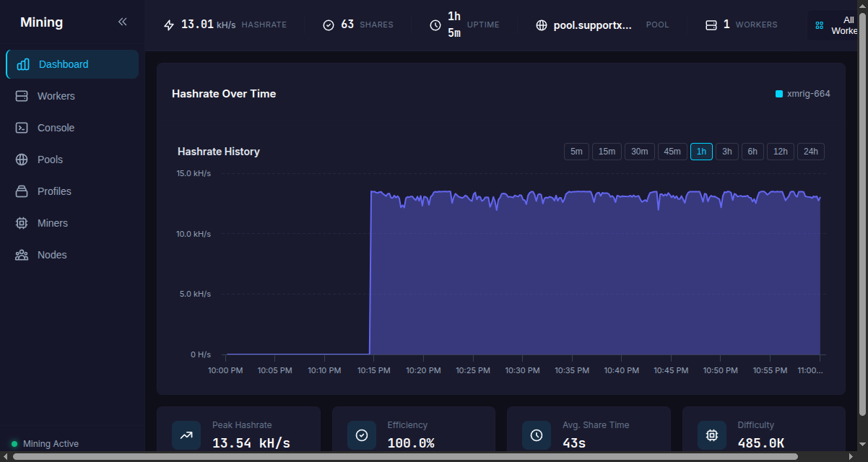
Task: Select the 5m time range
Action: tap(576, 152)
